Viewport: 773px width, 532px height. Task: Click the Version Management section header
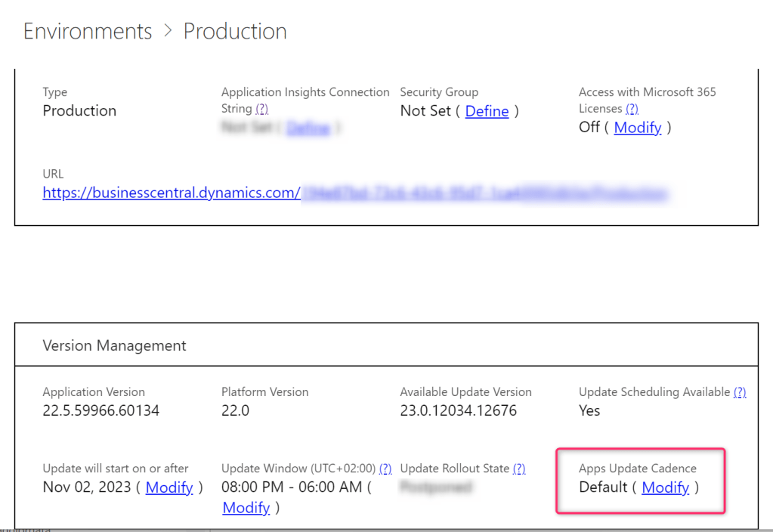click(x=114, y=345)
